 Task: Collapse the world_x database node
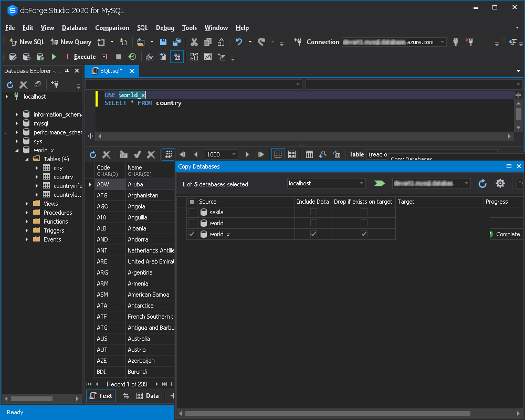(17, 150)
